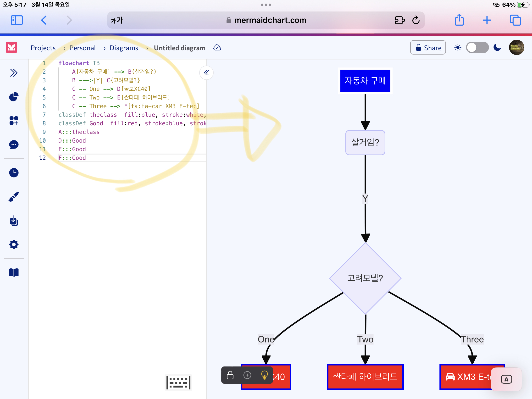Click code line 'A:::theclass'
532x399 pixels.
click(x=79, y=132)
